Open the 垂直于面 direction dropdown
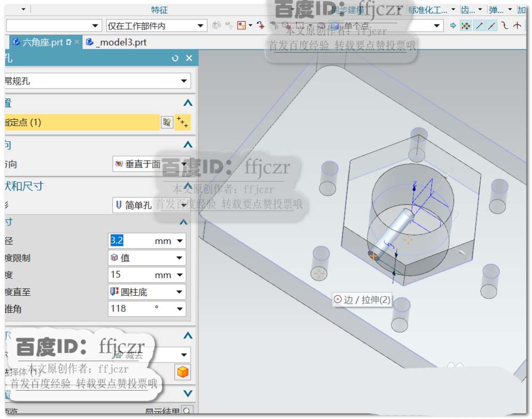This screenshot has width=532, height=419. click(151, 164)
